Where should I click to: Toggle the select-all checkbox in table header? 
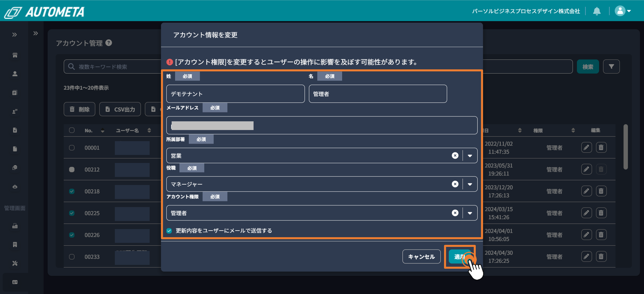72,130
